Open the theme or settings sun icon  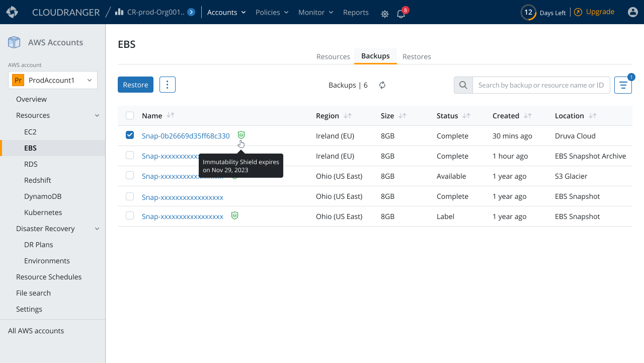coord(385,14)
